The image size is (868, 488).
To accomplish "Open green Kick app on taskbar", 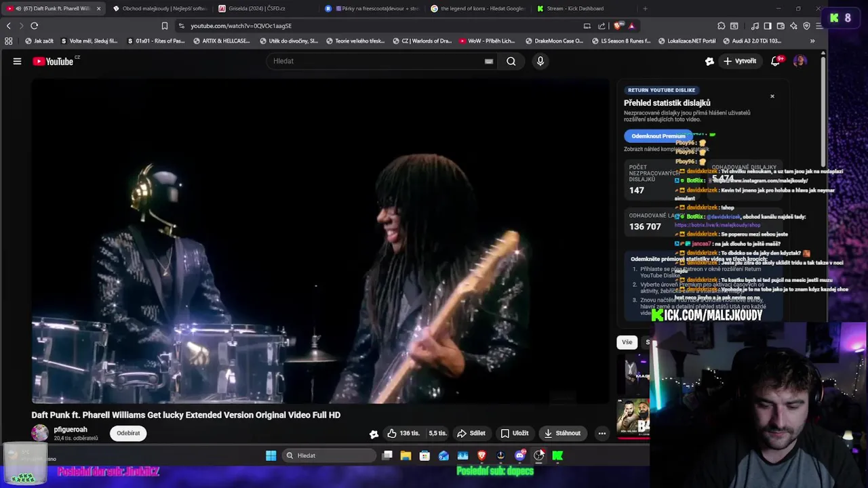I will click(x=557, y=455).
